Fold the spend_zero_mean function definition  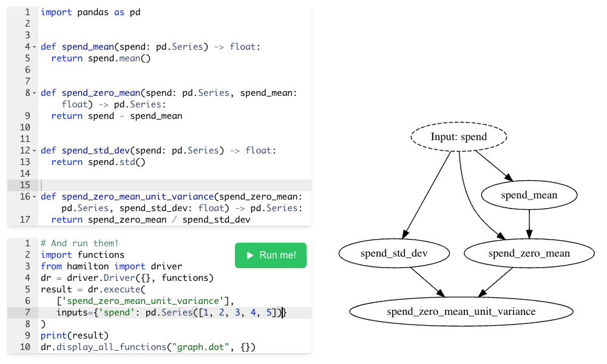click(x=35, y=93)
